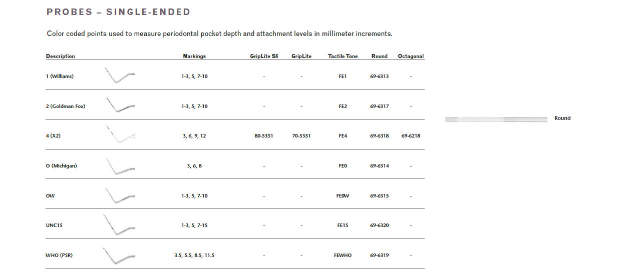Click the 4 (X2) probe image
This screenshot has height=278, width=644.
[120, 134]
